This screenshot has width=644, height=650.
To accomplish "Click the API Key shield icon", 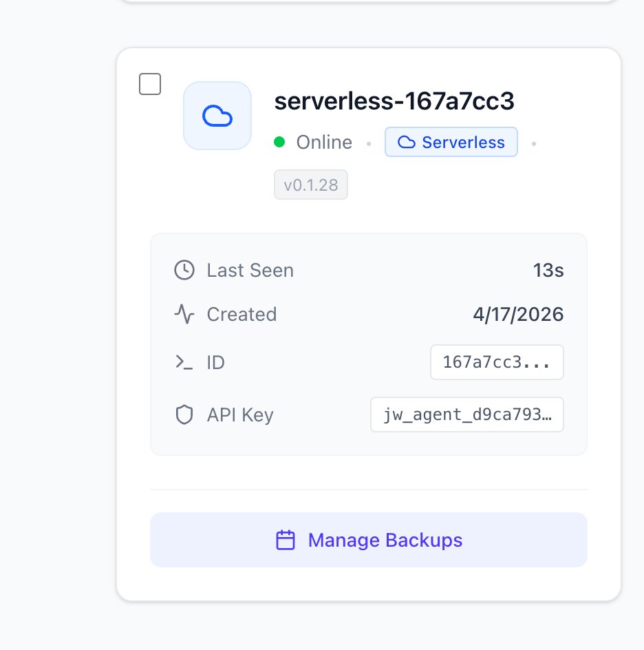I will 184,415.
